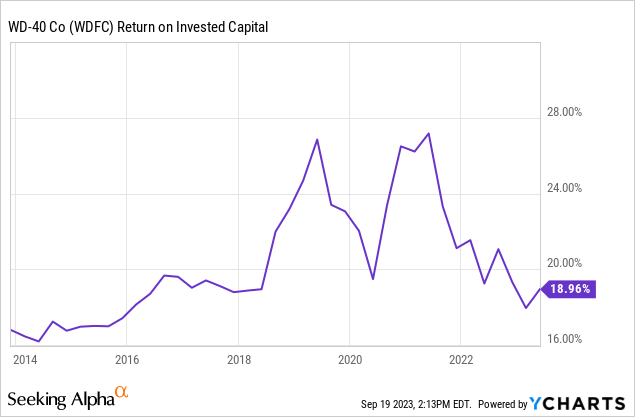Click the "Powered by" text
635x417 pixels.
pos(501,404)
